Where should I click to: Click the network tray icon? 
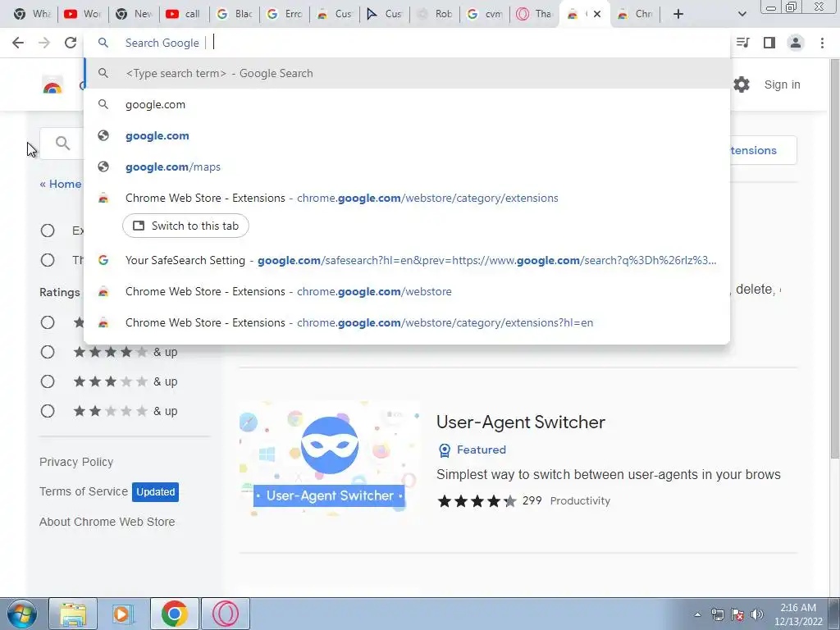coord(717,614)
